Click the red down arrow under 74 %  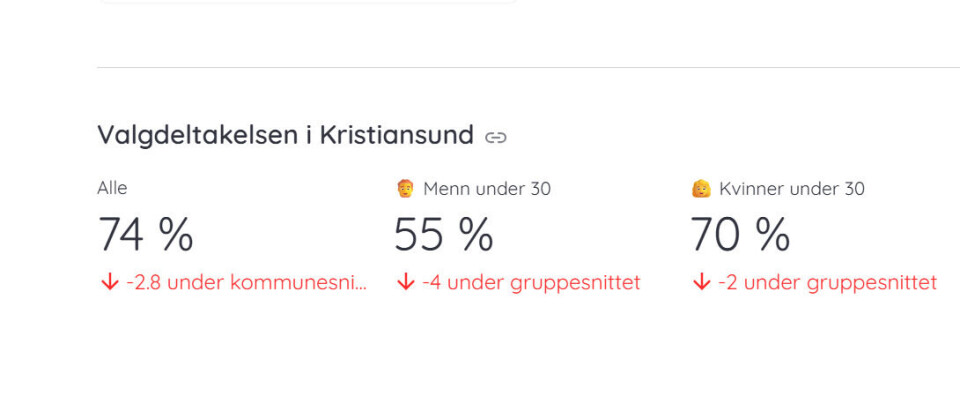(110, 282)
